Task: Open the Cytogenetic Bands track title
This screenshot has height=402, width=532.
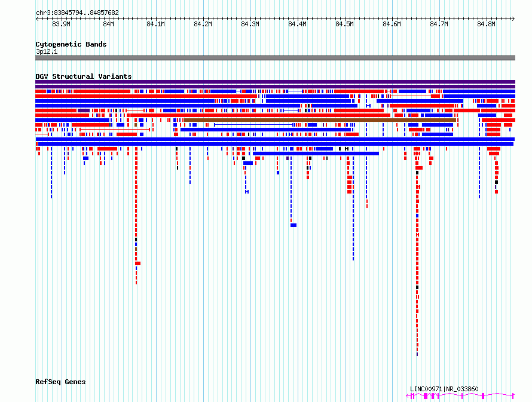Action: (x=71, y=44)
